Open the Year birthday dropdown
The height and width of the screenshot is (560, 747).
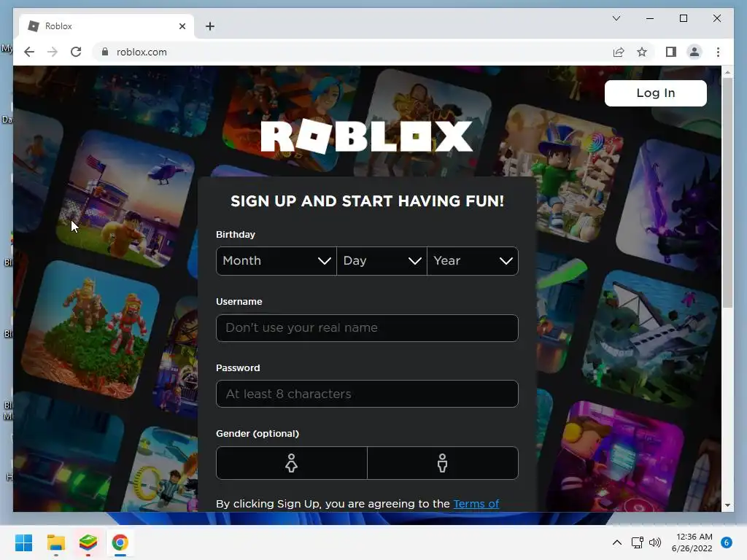[473, 261]
